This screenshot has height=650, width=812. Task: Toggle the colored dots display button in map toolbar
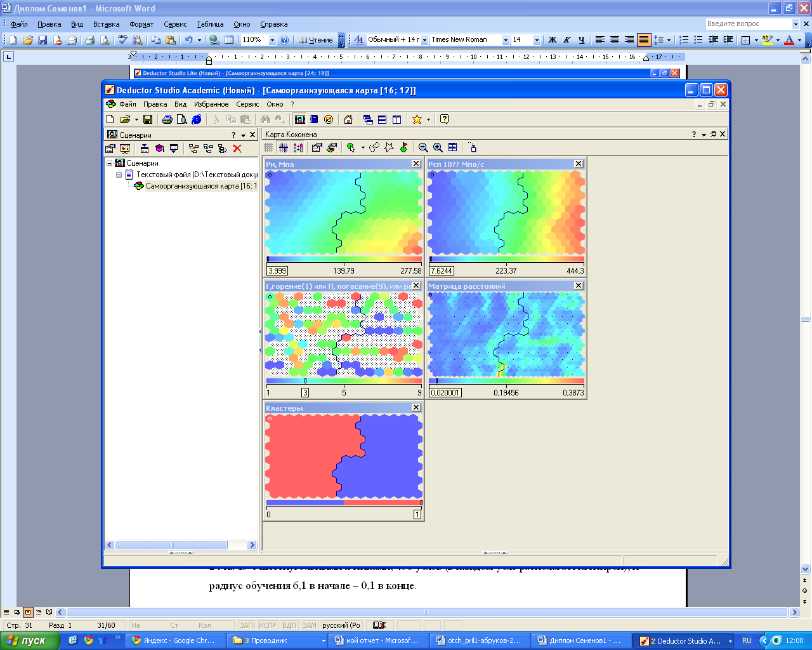pyautogui.click(x=298, y=147)
